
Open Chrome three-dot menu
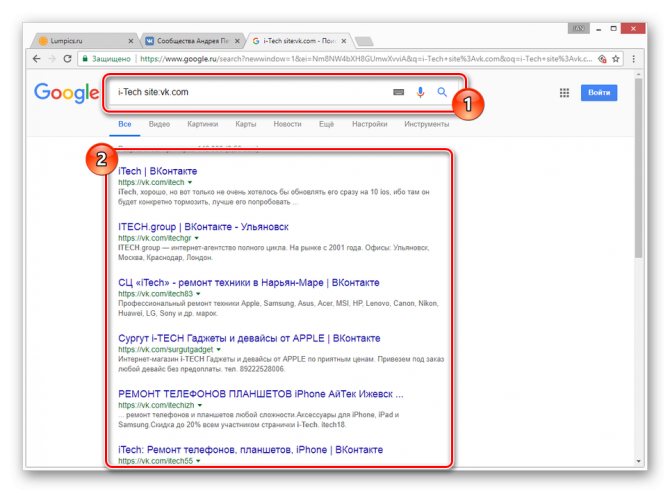pos(634,59)
